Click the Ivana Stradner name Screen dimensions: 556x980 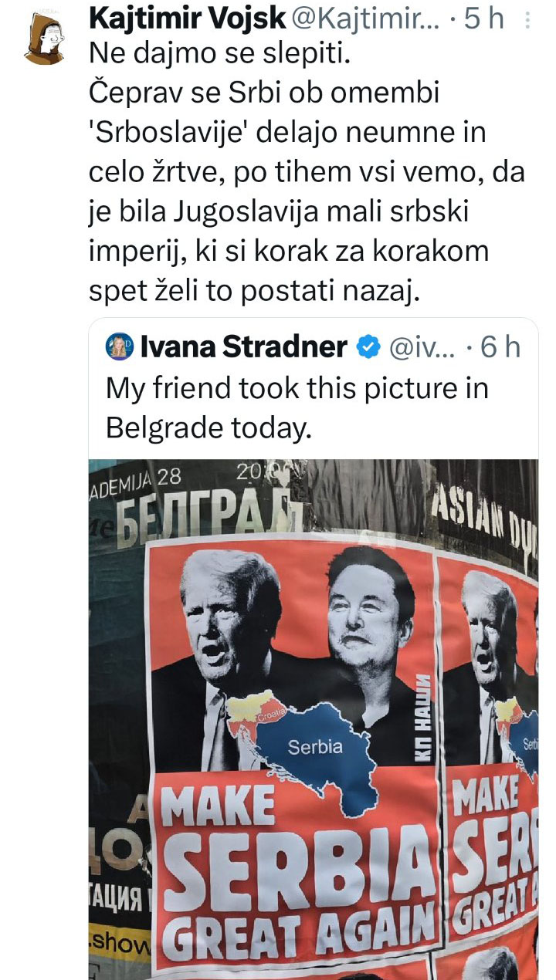(x=244, y=348)
